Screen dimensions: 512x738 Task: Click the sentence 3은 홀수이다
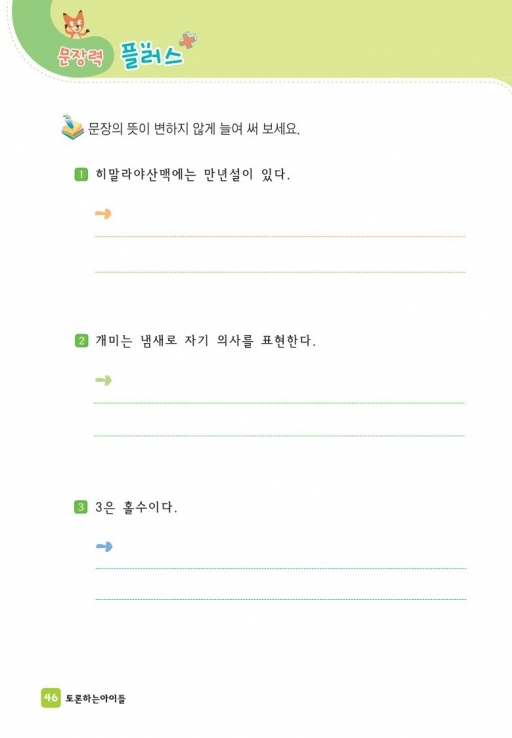click(136, 507)
